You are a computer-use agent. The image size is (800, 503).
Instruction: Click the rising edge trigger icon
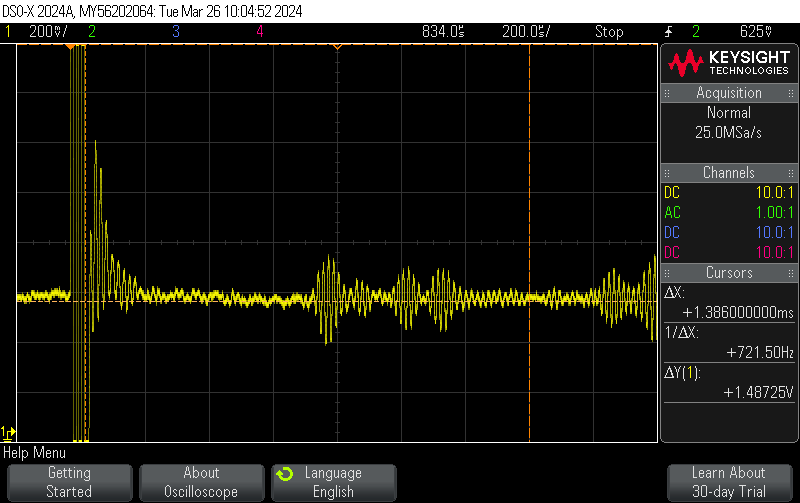coord(669,32)
